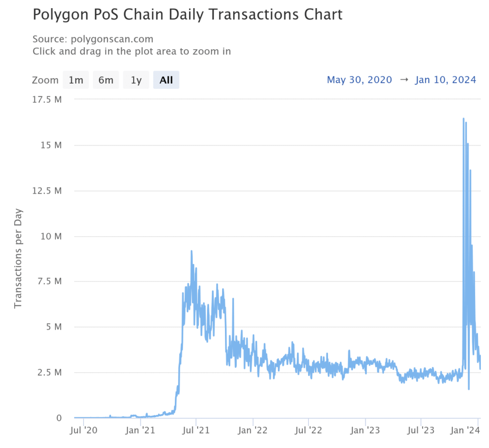
Task: Click the 'Transactions per Day' axis title
Action: click(18, 258)
